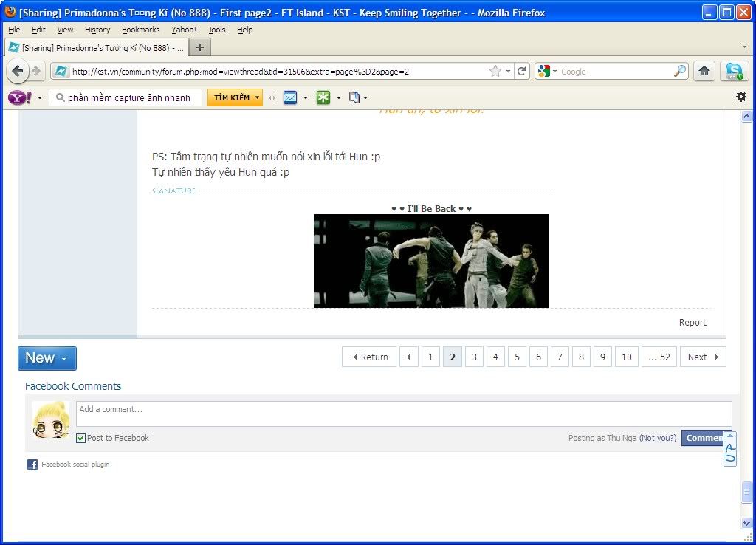Viewport: 756px width, 545px height.
Task: Click the Google search engine icon
Action: (544, 72)
